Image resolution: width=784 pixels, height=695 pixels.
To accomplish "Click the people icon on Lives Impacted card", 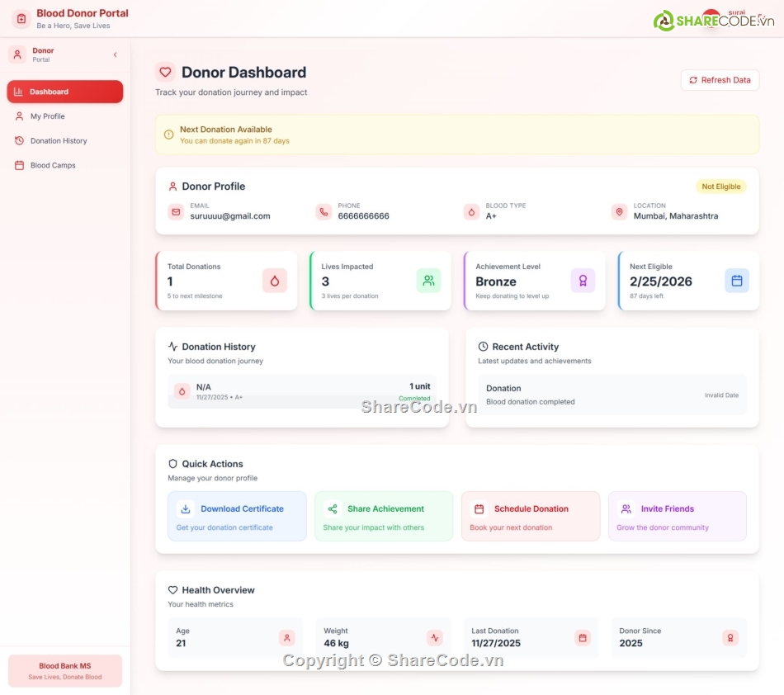I will click(428, 281).
